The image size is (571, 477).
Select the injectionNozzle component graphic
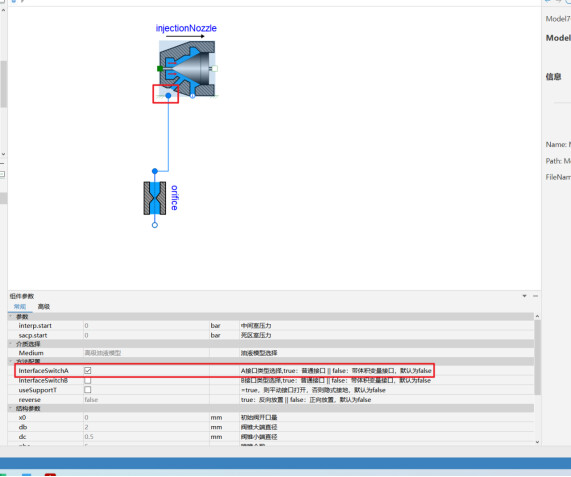tap(187, 68)
